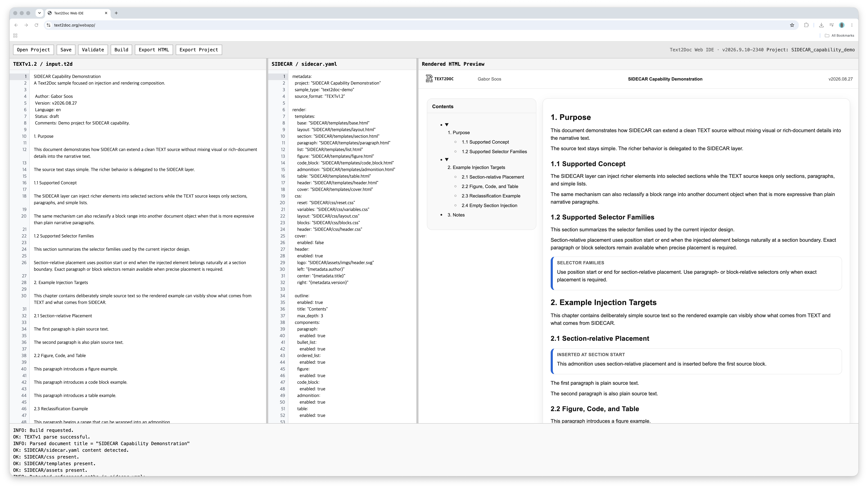This screenshot has width=868, height=488.
Task: Click the 'Contents' outline panel title
Action: tap(442, 106)
